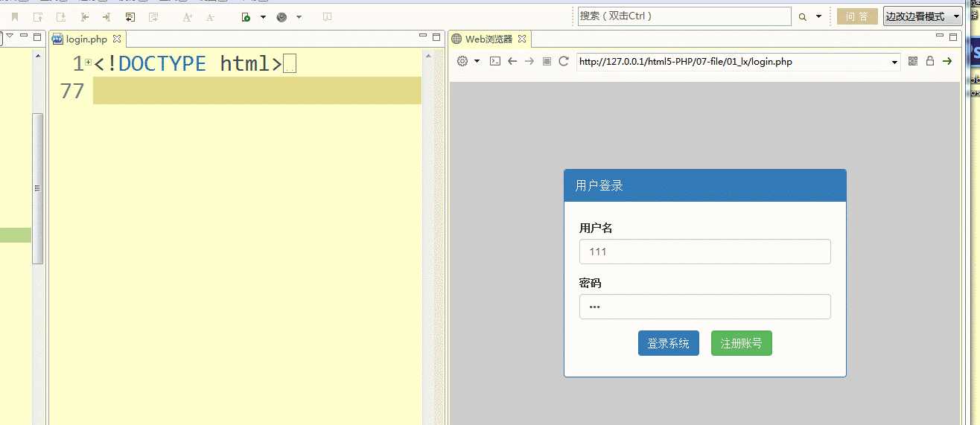
Task: Click the collapsed-code ellipsis box after DOCTYPE
Action: 290,64
